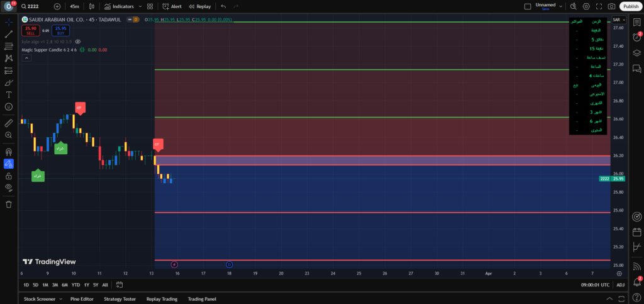
Task: Open the Quick Search icon
Action: click(574, 6)
